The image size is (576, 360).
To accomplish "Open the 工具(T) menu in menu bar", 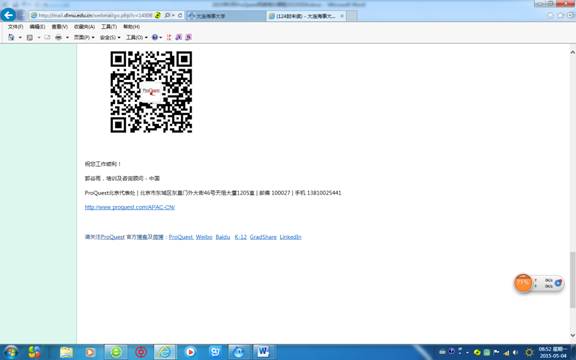I will (109, 27).
